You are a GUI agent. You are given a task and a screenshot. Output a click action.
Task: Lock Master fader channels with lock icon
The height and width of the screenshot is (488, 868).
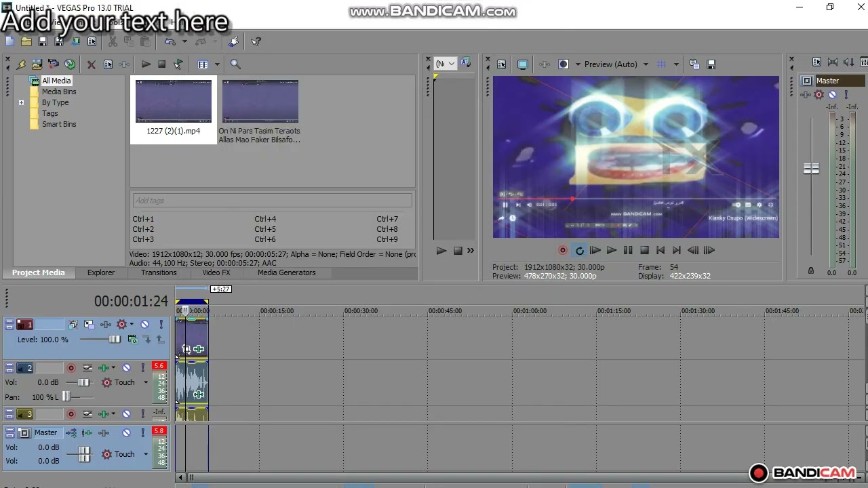(811, 270)
